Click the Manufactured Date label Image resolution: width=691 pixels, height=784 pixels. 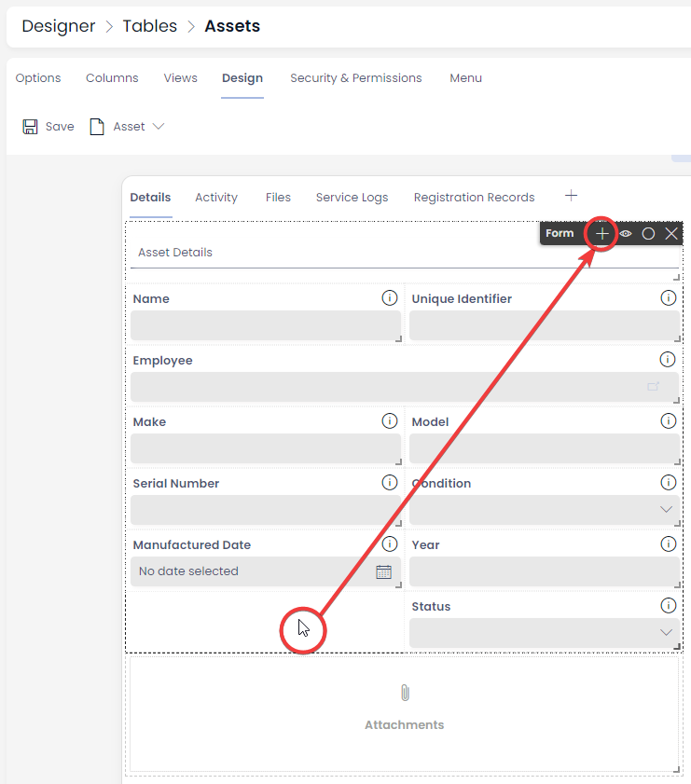(x=192, y=545)
